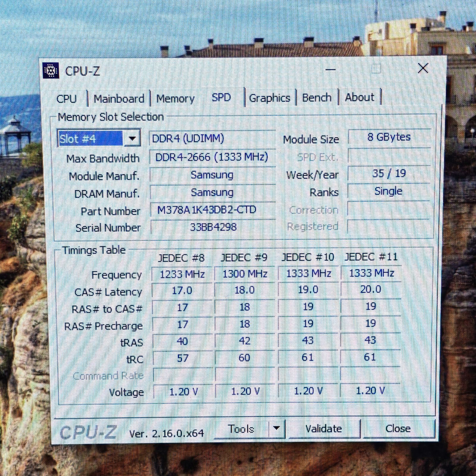Click version text Ver. 2.16.0.x64

pyautogui.click(x=167, y=433)
